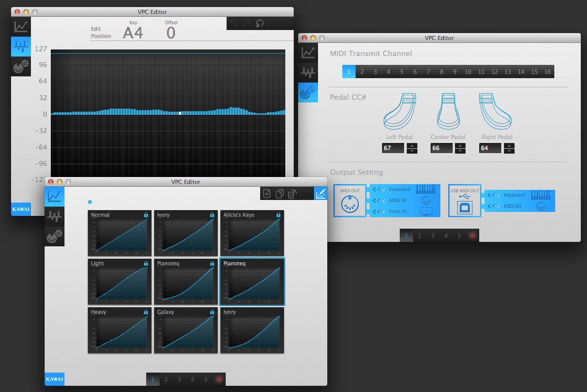
Task: Toggle MIDI IN routing to USB MIDI OUT
Action: (x=493, y=206)
